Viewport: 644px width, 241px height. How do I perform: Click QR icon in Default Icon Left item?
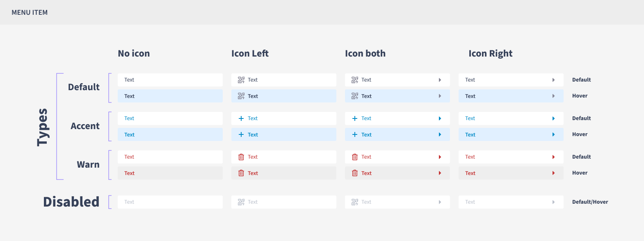pyautogui.click(x=241, y=80)
